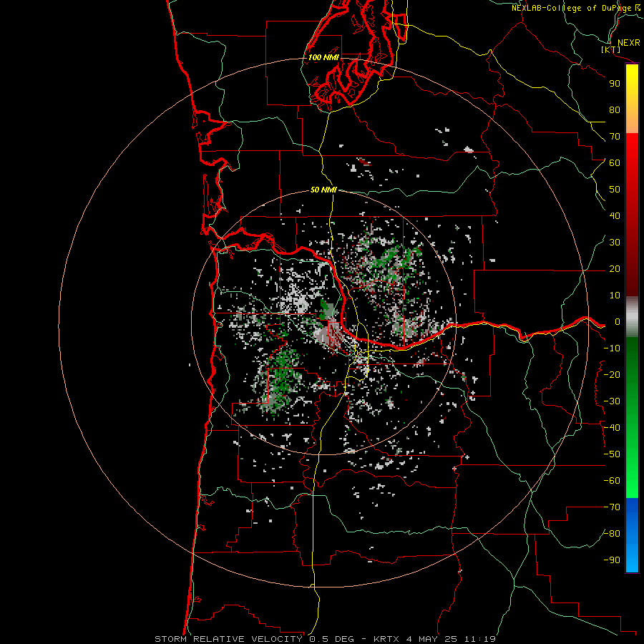Click the [KT] units label
The width and height of the screenshot is (644, 644).
[x=611, y=49]
